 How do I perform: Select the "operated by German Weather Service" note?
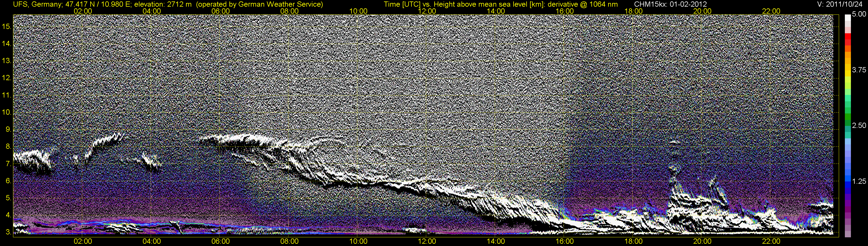click(x=259, y=4)
